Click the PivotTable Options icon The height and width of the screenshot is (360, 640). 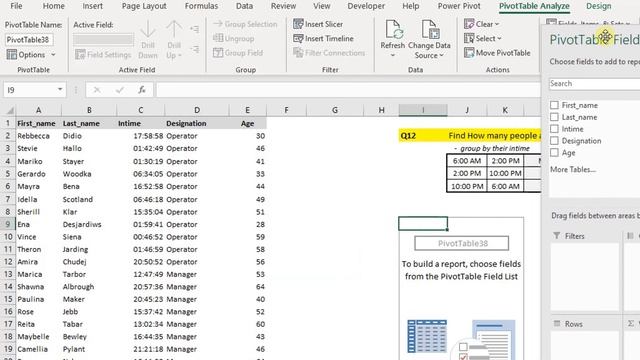pos(11,54)
